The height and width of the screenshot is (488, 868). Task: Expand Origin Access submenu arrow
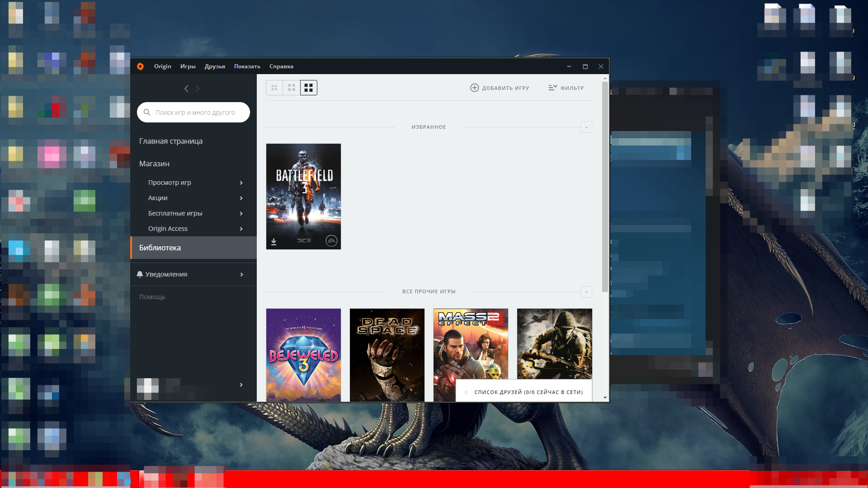click(x=241, y=229)
